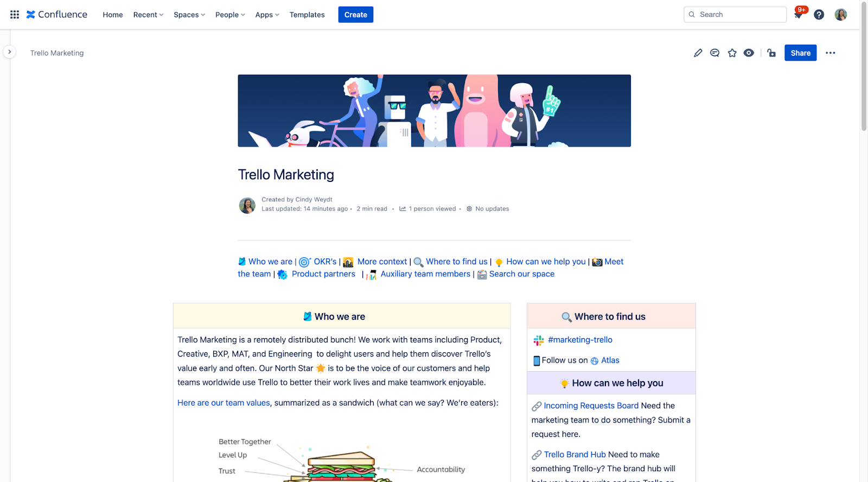Open page restrictions lock icon
Viewport: 868px width, 482px height.
pos(771,53)
